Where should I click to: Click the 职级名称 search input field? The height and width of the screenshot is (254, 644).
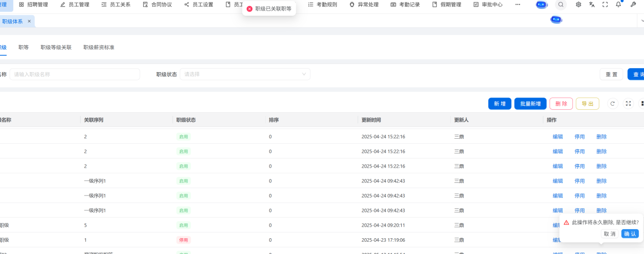click(75, 74)
